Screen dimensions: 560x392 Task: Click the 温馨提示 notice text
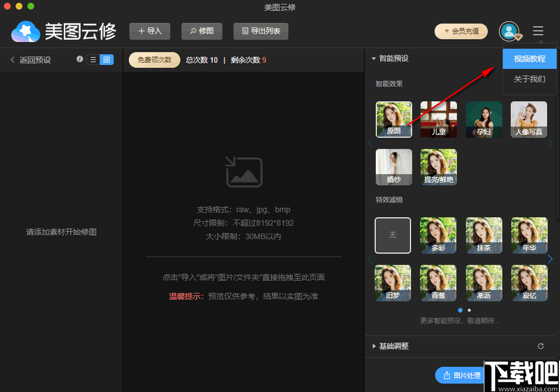point(244,296)
